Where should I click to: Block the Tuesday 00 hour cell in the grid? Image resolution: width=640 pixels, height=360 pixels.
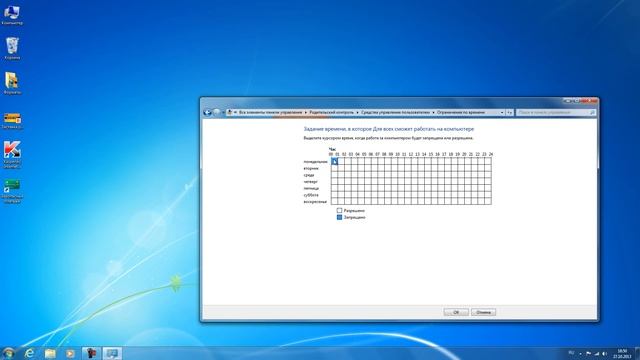334,168
